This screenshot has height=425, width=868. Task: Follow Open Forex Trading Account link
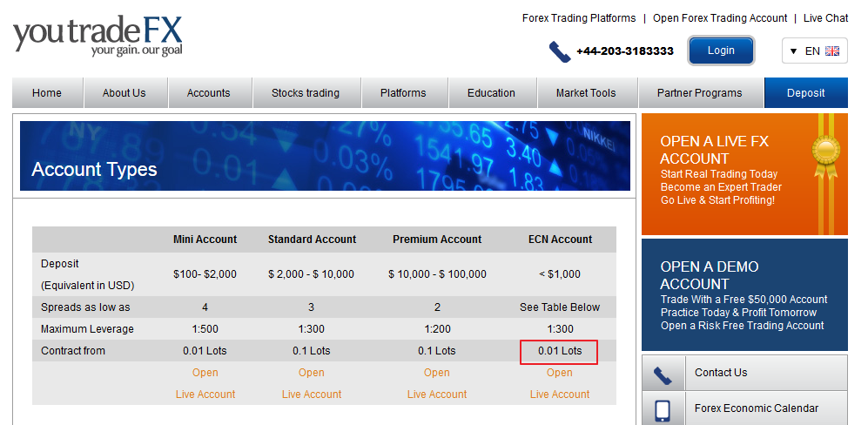click(720, 18)
